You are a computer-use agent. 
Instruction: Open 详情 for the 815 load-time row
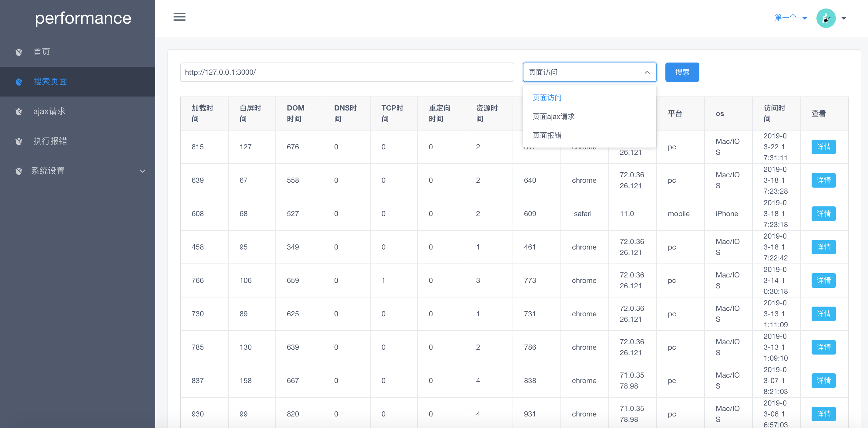tap(823, 147)
